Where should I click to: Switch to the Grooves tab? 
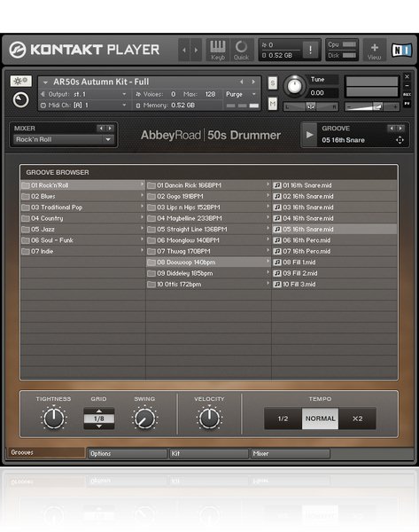45,452
